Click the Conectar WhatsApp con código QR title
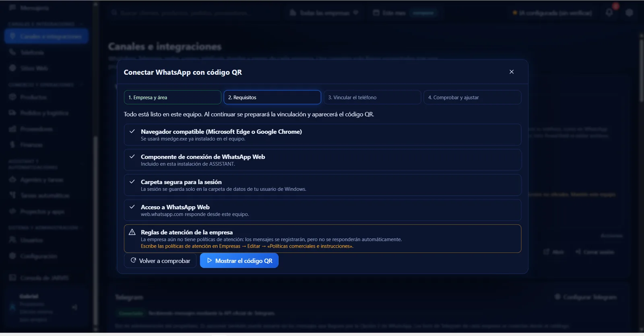 pos(183,72)
